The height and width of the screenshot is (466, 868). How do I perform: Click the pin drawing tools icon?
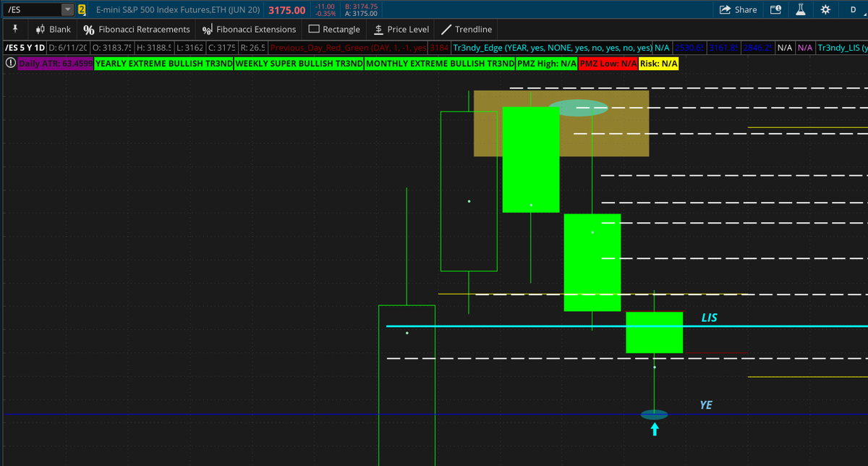tap(14, 29)
